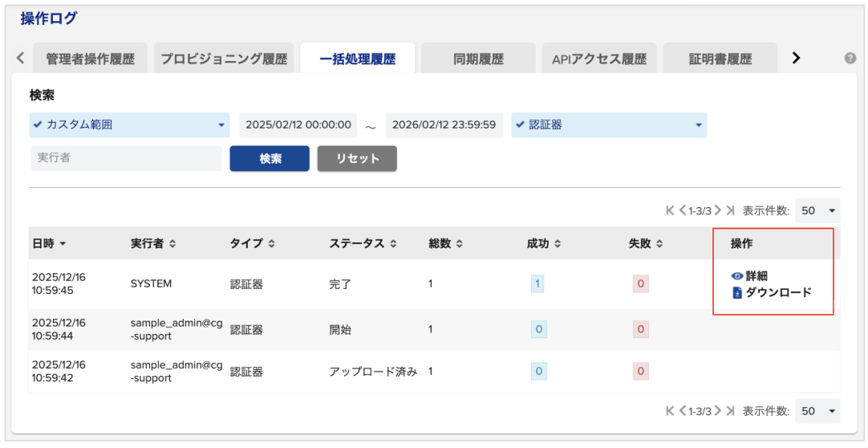
Task: Sort by 失敗 column
Action: tap(646, 243)
